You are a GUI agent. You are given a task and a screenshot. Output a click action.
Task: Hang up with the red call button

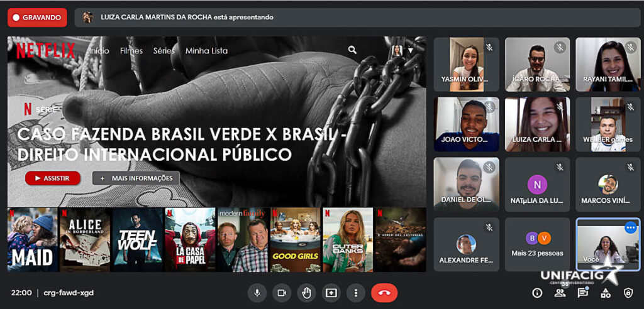384,293
